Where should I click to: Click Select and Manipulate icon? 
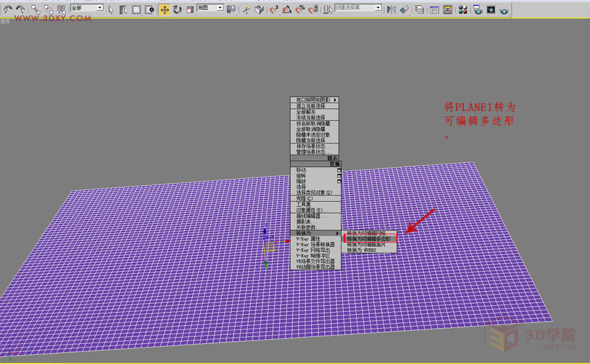tap(246, 10)
